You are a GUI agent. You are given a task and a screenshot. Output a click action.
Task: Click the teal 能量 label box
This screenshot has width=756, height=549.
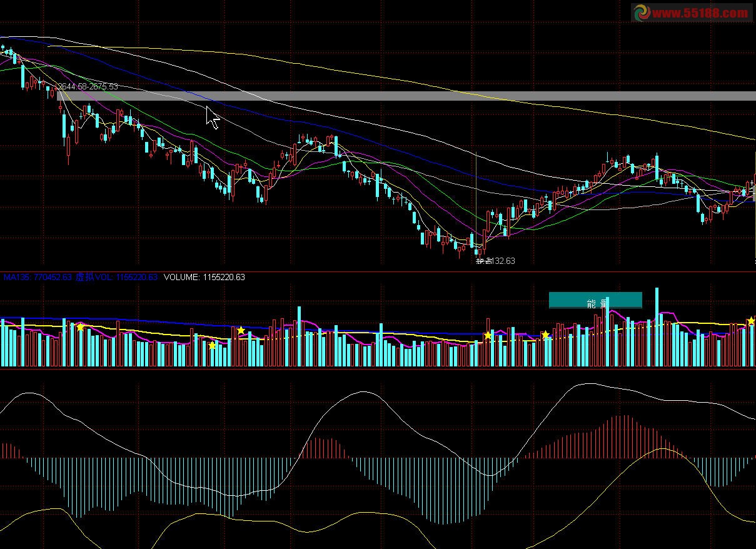click(595, 300)
